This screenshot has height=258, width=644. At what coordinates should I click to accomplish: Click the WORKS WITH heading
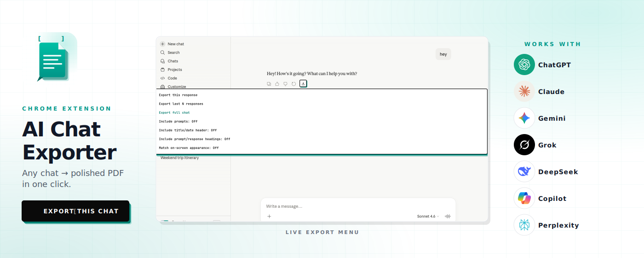(x=552, y=44)
